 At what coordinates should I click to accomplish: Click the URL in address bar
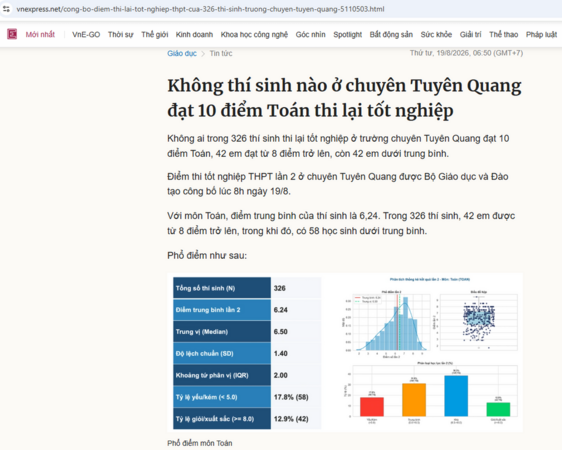point(200,9)
